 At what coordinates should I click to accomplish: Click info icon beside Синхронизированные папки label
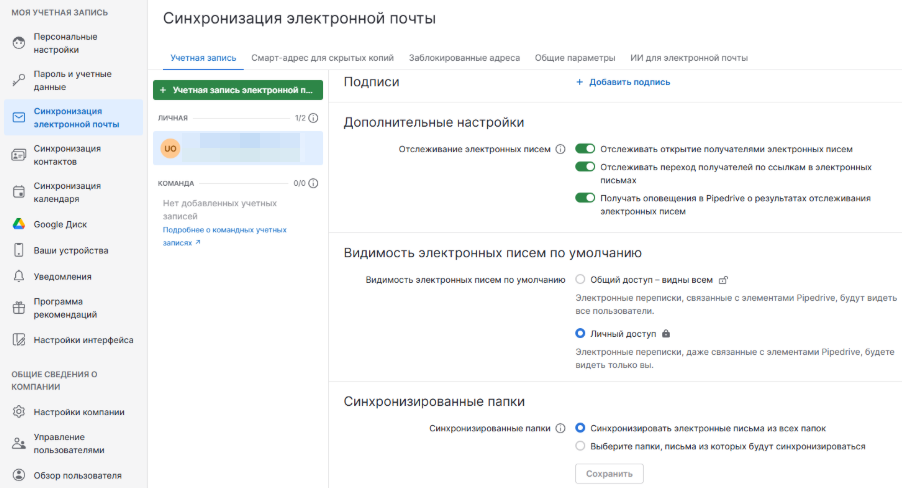pos(560,428)
